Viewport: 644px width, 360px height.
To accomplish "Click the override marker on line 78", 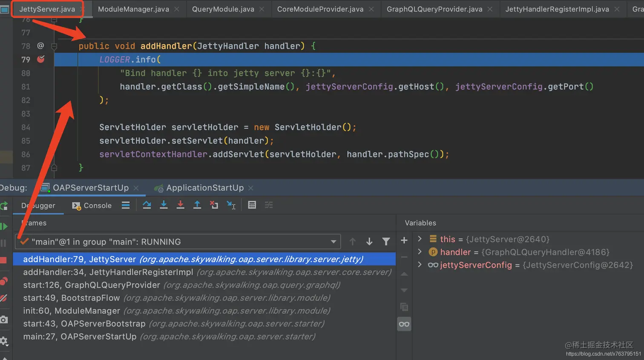I will pos(40,46).
